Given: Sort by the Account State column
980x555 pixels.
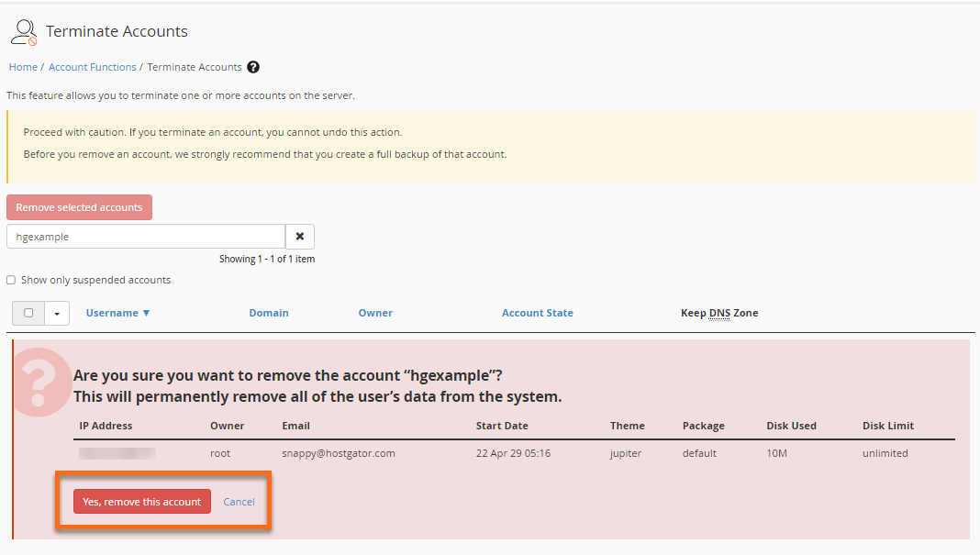Looking at the screenshot, I should pos(538,312).
